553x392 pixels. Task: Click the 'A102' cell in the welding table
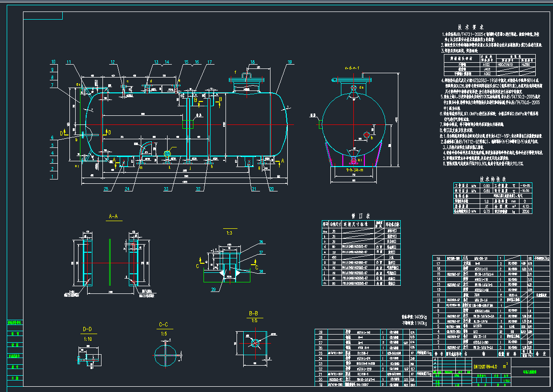(487, 65)
